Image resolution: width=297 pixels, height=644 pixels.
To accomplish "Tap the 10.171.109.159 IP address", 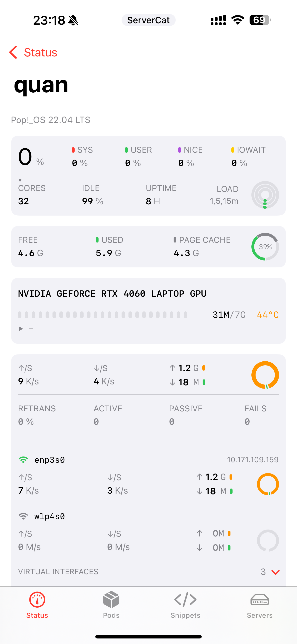I will coord(253,460).
